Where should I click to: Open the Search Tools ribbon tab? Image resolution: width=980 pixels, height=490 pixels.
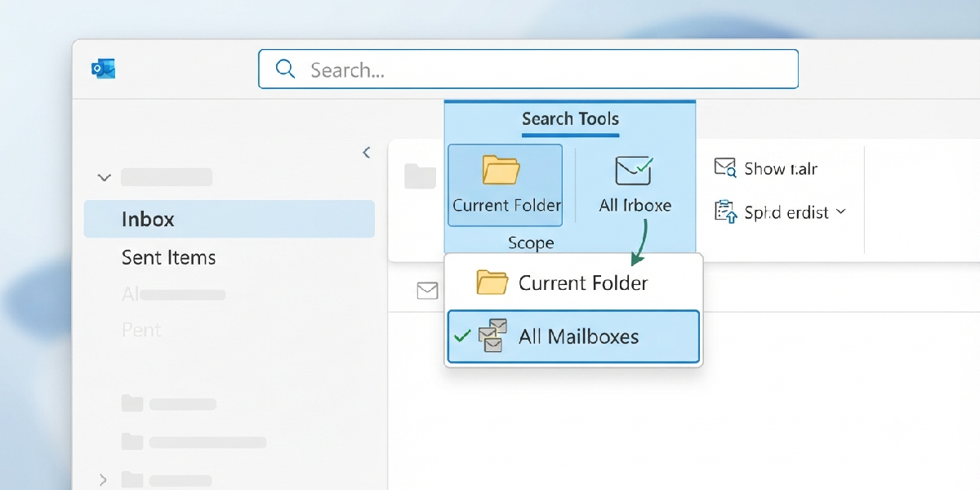(x=570, y=119)
